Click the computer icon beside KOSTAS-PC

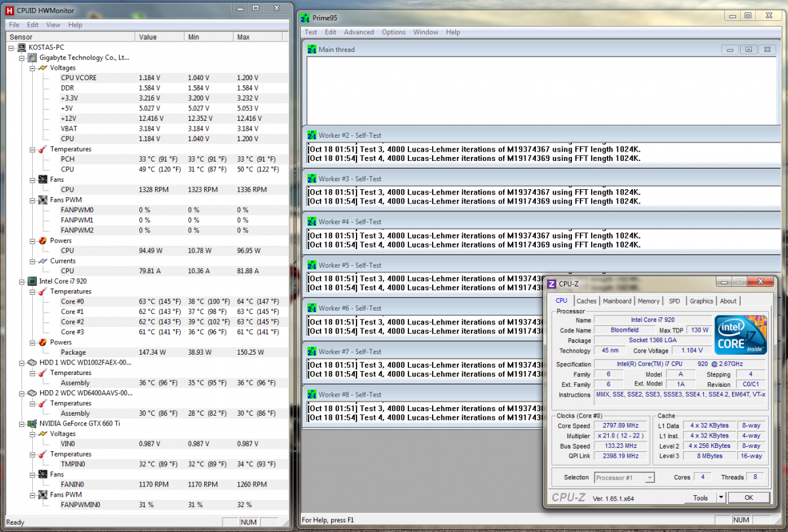tap(22, 47)
